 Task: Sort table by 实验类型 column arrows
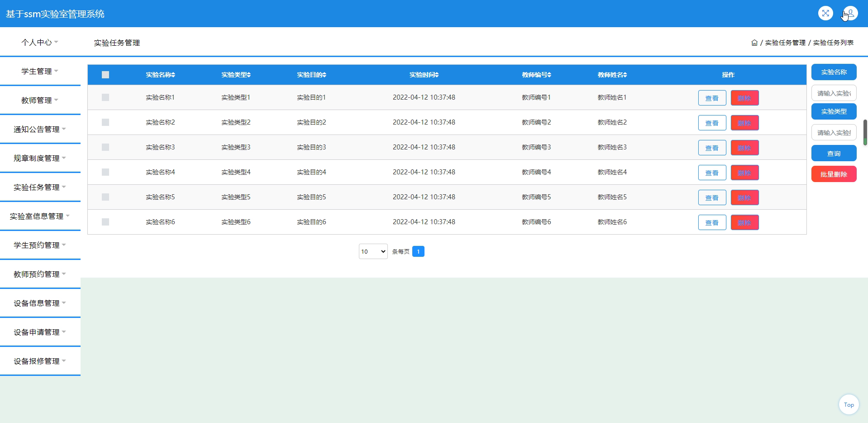click(x=249, y=75)
